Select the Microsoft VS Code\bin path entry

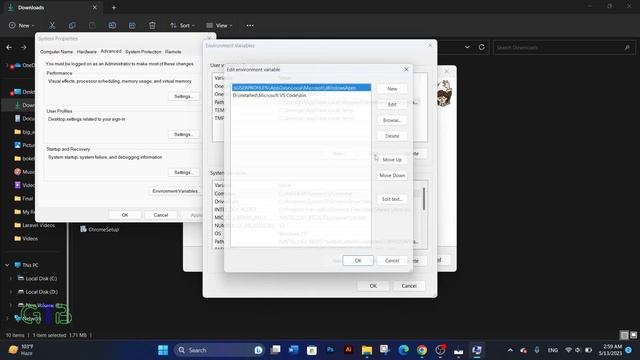301,95
